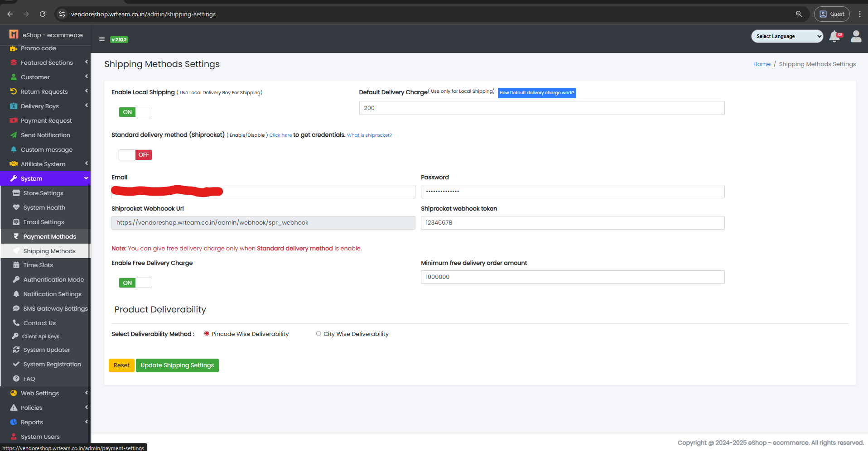Click Minimum free delivery order amount field
The height and width of the screenshot is (451, 868).
click(573, 277)
